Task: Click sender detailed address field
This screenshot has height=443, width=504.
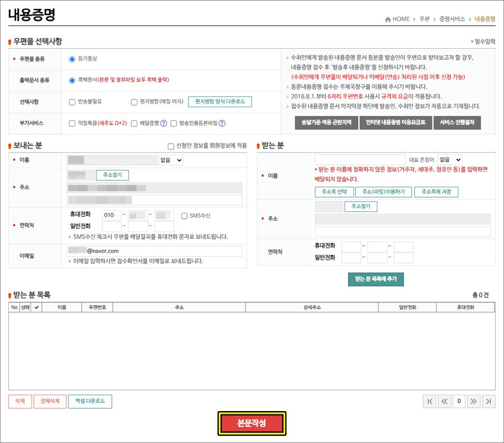Action: tap(154, 200)
